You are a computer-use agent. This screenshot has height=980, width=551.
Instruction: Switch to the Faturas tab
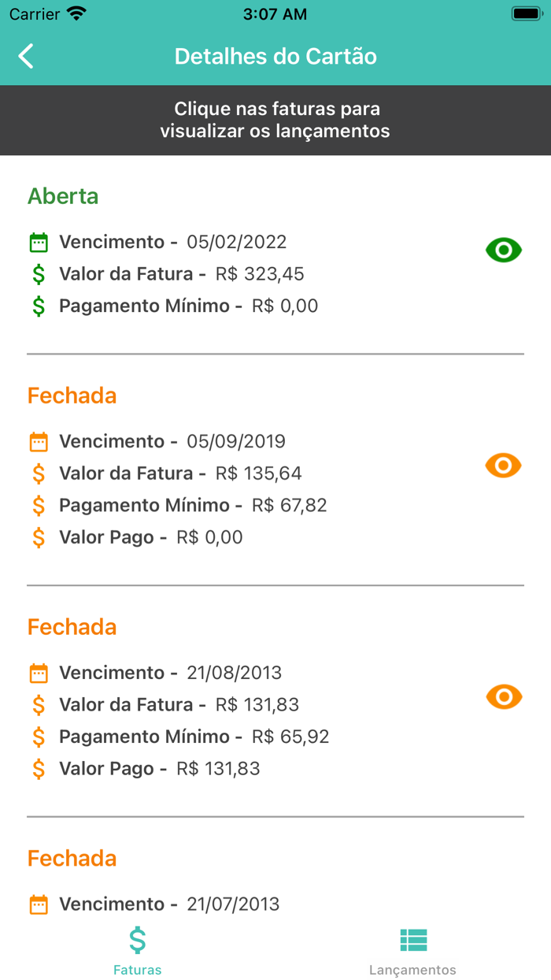pos(137,948)
